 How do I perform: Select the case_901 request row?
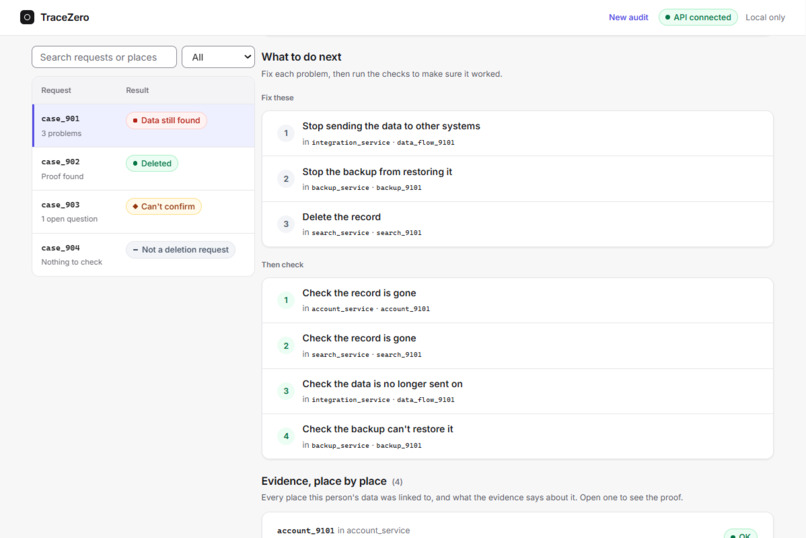tap(143, 126)
